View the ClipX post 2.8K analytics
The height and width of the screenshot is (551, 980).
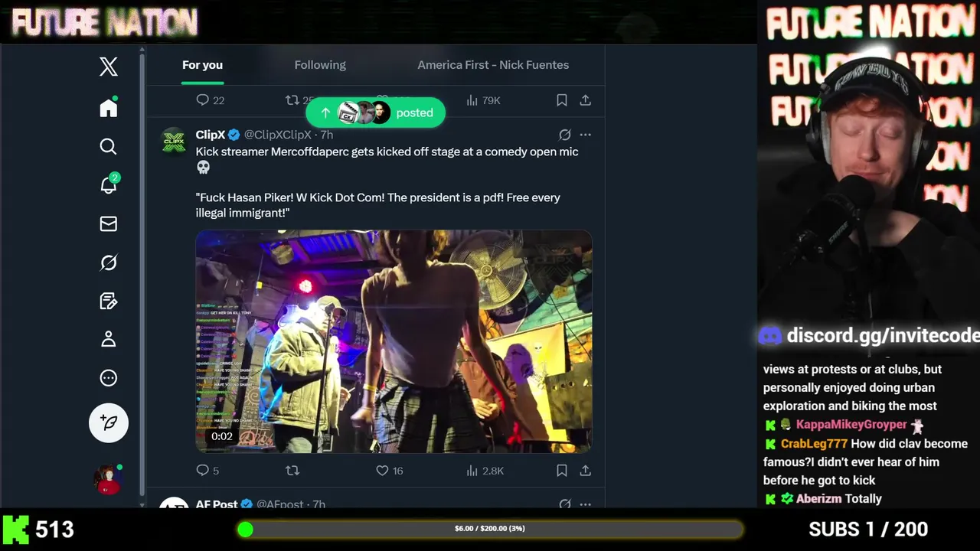click(485, 471)
